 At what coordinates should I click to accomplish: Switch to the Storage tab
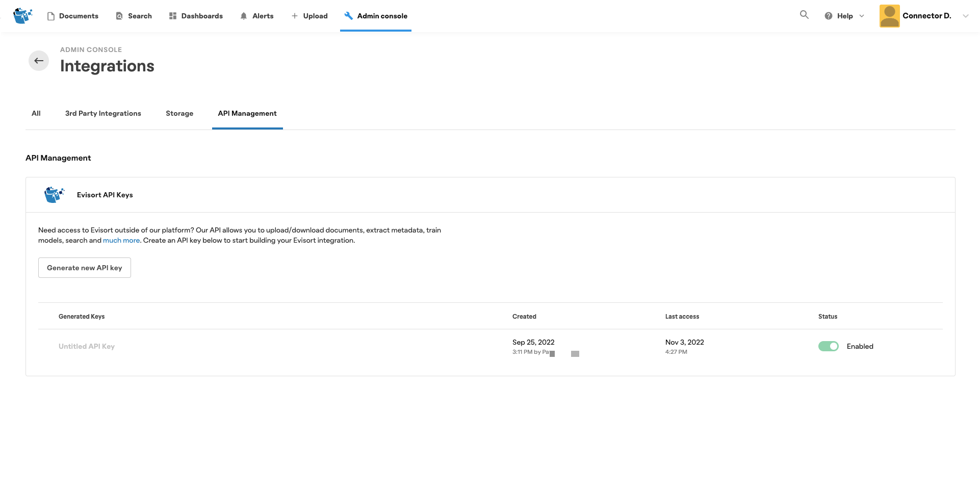coord(179,113)
